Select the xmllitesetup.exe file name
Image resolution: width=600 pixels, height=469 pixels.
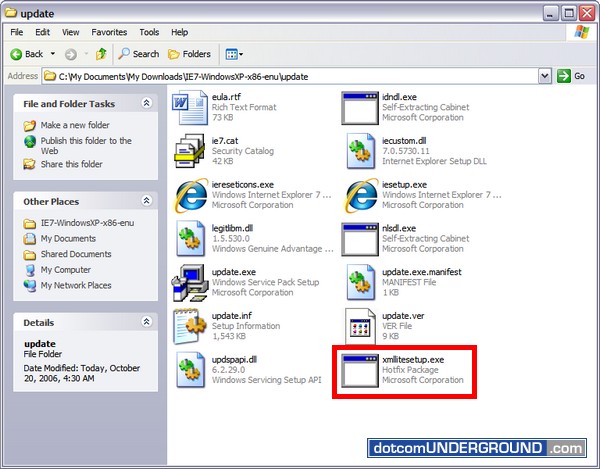point(413,360)
